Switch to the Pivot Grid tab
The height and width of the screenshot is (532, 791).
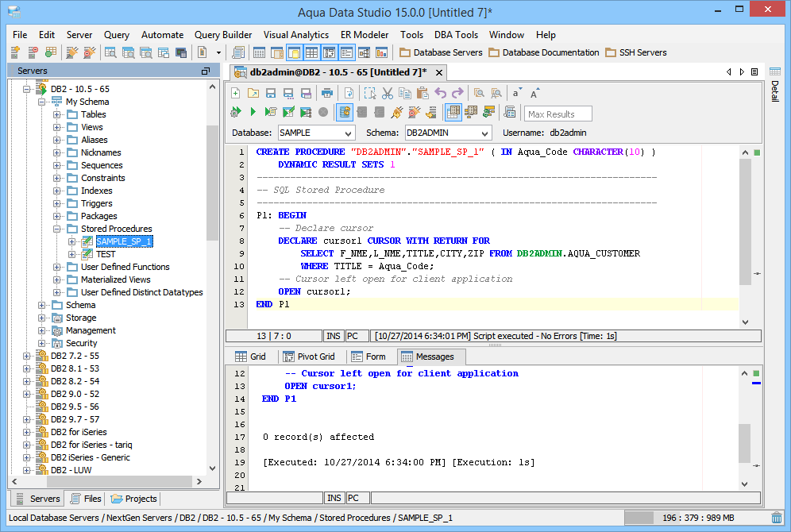tap(308, 357)
